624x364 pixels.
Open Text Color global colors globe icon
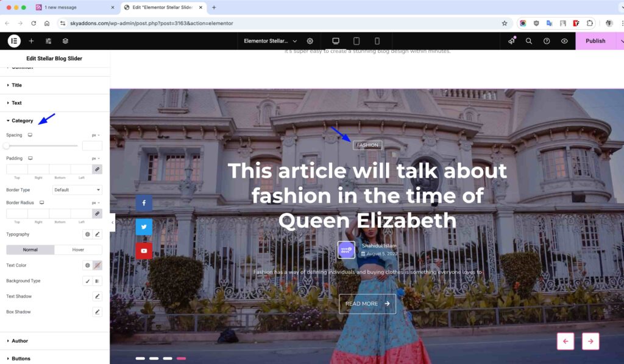coord(88,265)
